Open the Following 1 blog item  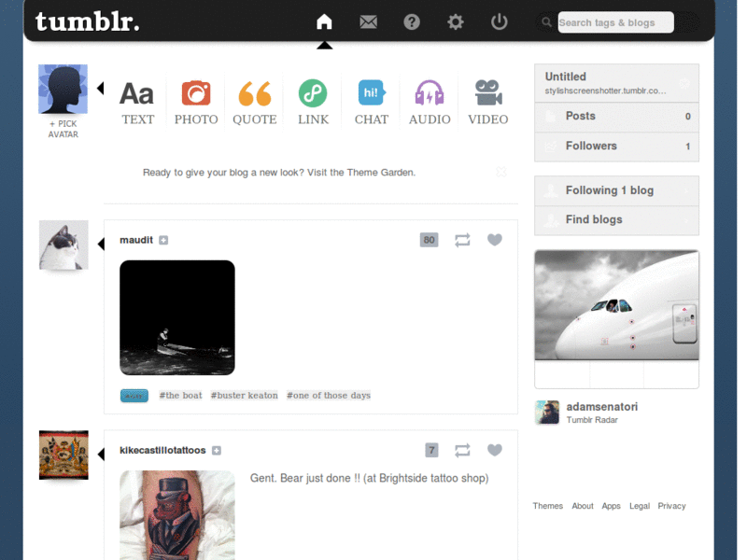point(616,191)
